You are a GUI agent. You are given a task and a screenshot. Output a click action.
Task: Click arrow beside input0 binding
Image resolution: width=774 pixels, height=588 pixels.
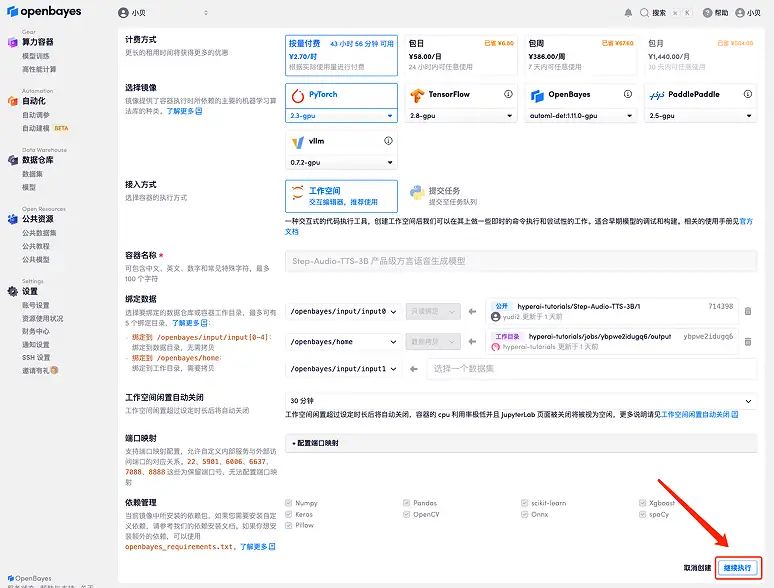(x=472, y=312)
